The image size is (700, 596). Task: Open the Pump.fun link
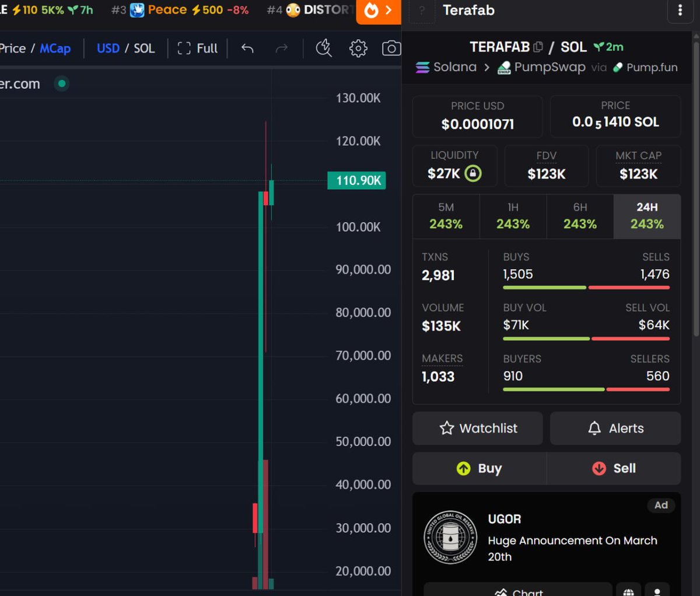(645, 68)
